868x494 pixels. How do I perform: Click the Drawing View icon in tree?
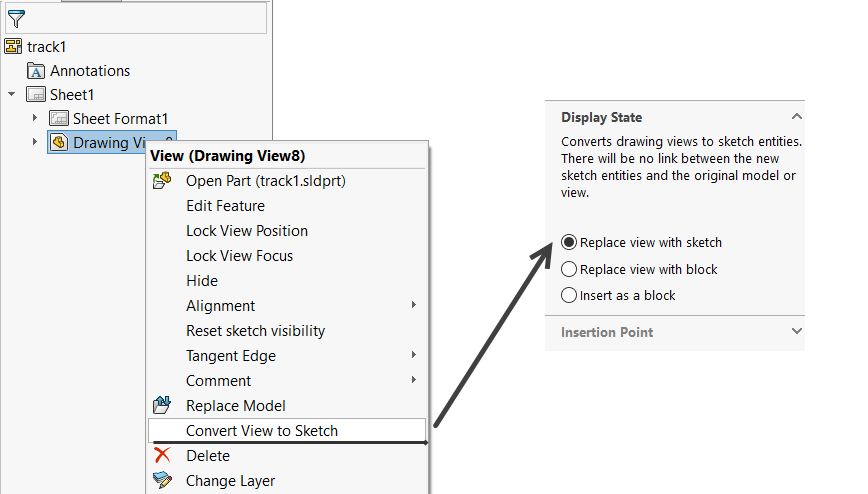point(59,142)
